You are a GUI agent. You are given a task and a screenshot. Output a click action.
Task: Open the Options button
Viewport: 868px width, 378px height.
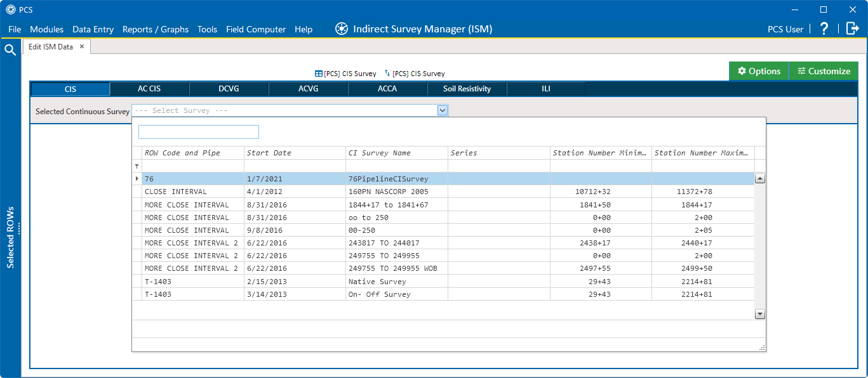point(759,71)
